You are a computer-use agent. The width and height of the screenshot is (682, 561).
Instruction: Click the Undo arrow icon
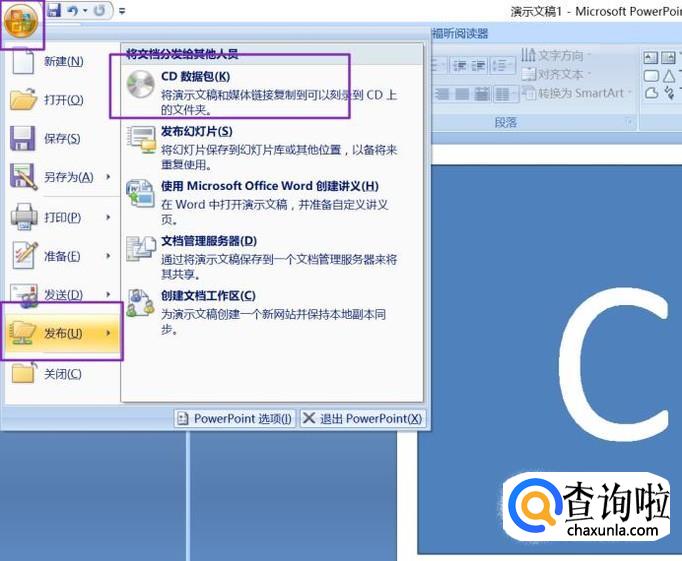(x=73, y=10)
